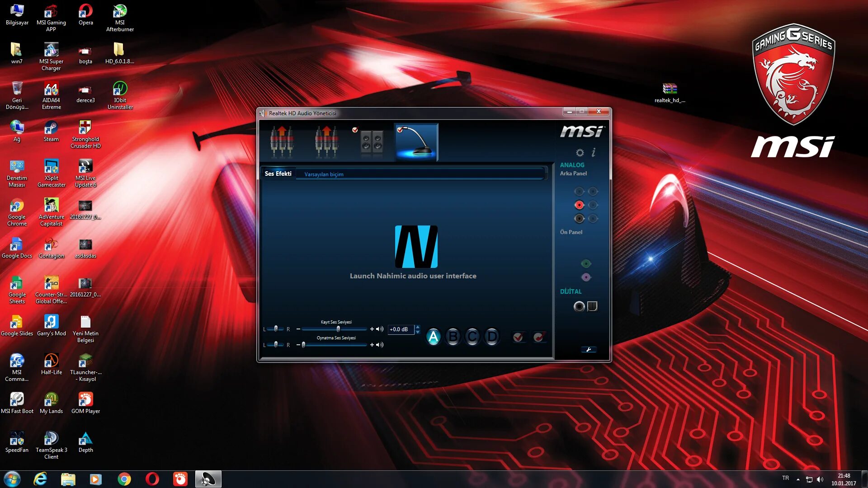Select preset A button
Screen dimensions: 868x488
click(433, 337)
